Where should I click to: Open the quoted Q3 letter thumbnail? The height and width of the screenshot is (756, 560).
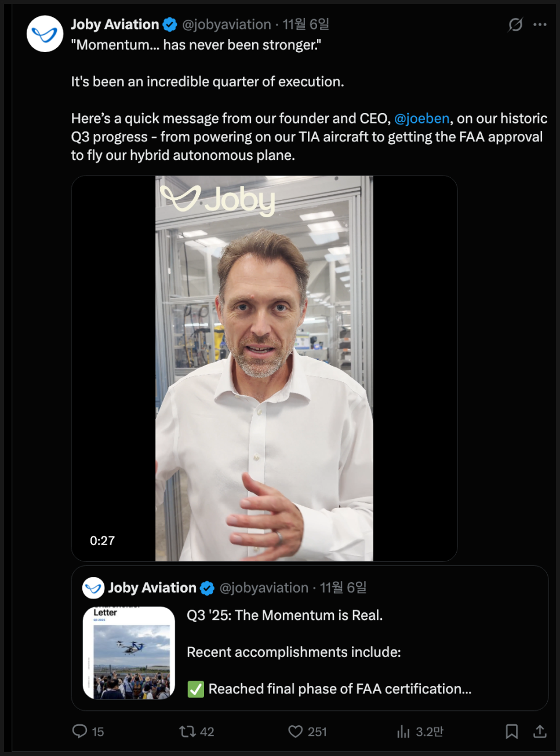coord(129,653)
